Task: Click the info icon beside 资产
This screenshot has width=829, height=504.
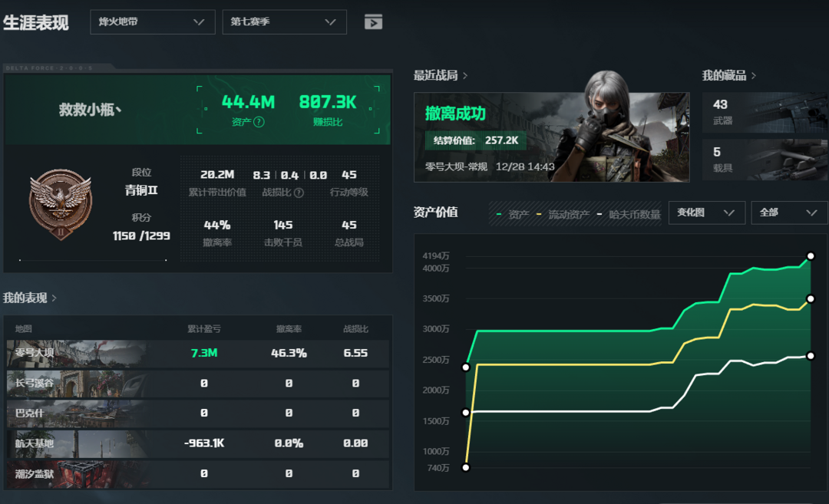Action: pos(259,122)
